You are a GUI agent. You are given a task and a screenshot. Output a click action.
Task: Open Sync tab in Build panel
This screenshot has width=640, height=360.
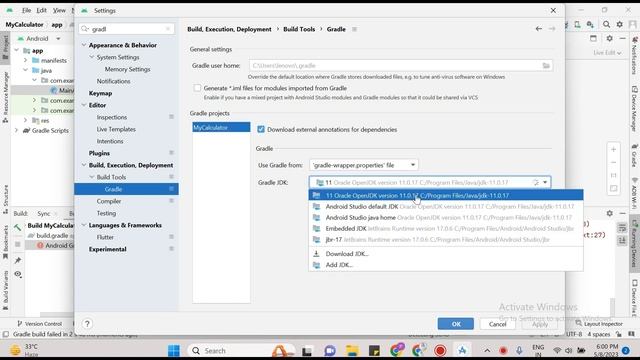tap(44, 213)
